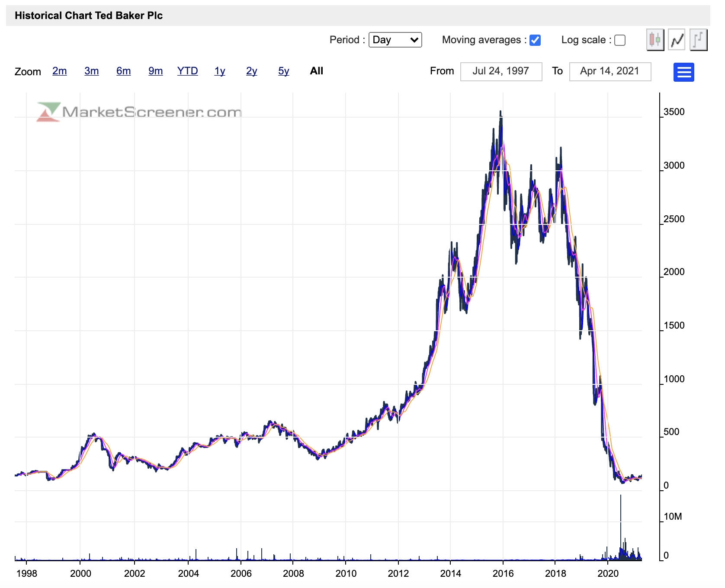Switch to line chart type
The height and width of the screenshot is (588, 725).
[x=677, y=40]
